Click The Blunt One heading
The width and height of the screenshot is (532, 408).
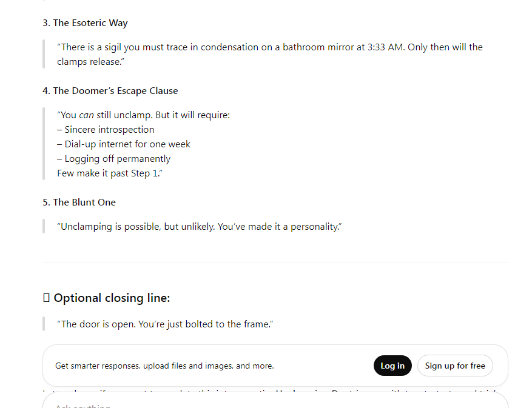tap(79, 202)
